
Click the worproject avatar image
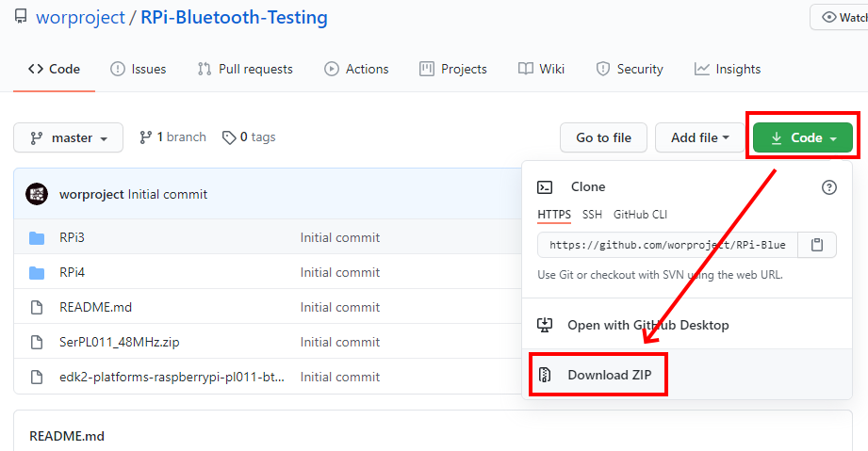coord(37,194)
